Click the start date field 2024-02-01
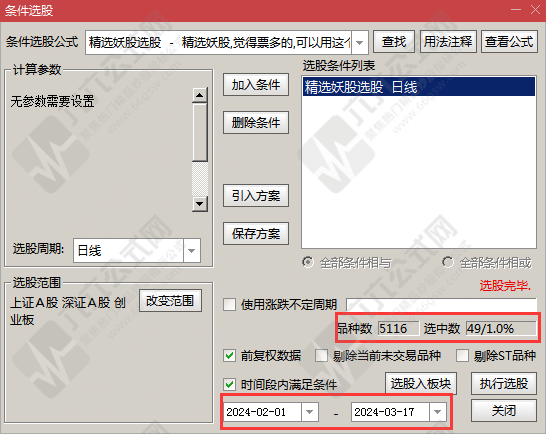The image size is (546, 434). tap(263, 412)
